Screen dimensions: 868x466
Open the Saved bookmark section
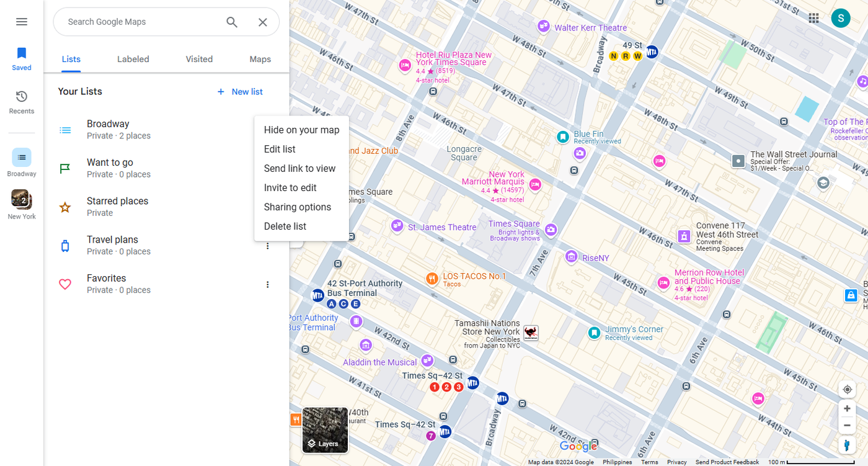point(22,58)
